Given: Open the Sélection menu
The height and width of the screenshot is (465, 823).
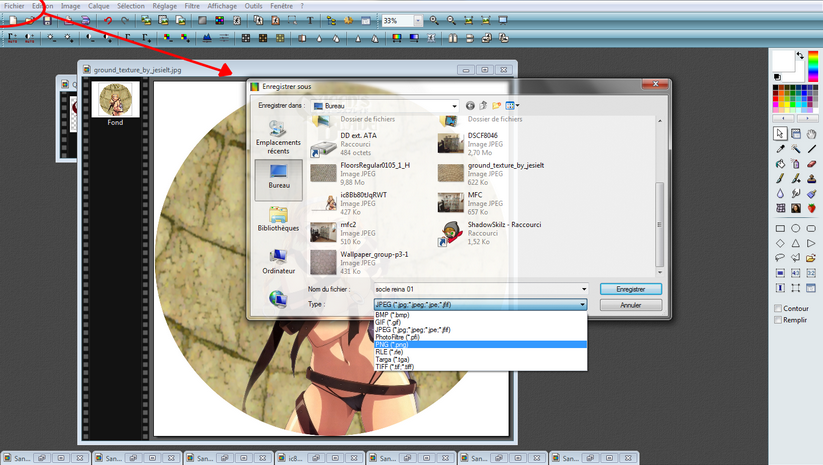Looking at the screenshot, I should (131, 6).
